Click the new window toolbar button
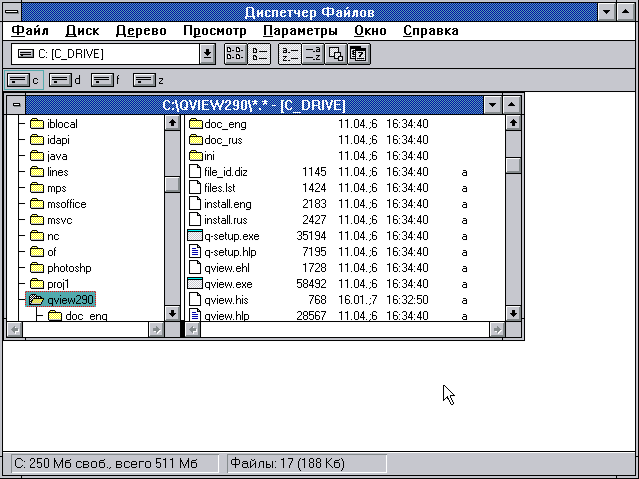This screenshot has width=639, height=479. pos(336,54)
